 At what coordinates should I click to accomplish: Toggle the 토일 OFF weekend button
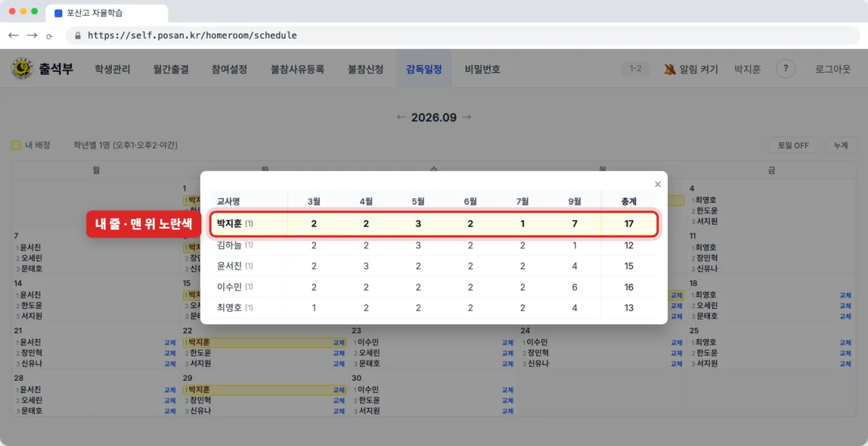pos(793,145)
